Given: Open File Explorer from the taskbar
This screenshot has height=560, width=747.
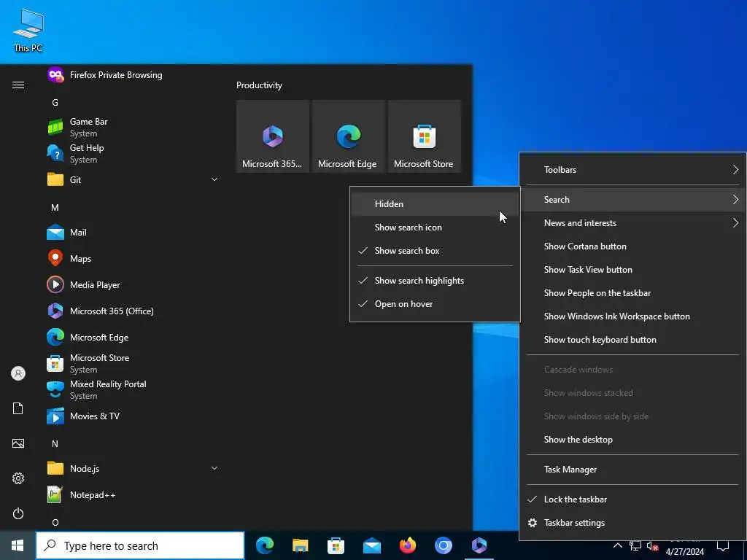Looking at the screenshot, I should tap(300, 545).
